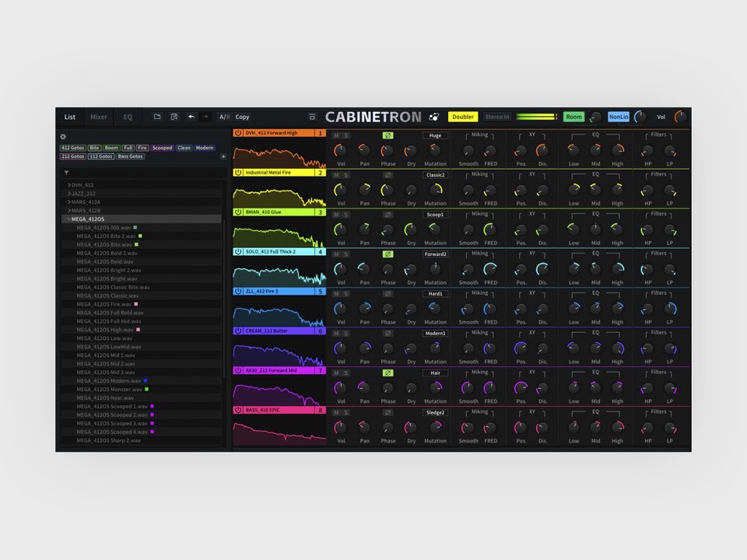Click the save preset icon

[174, 117]
